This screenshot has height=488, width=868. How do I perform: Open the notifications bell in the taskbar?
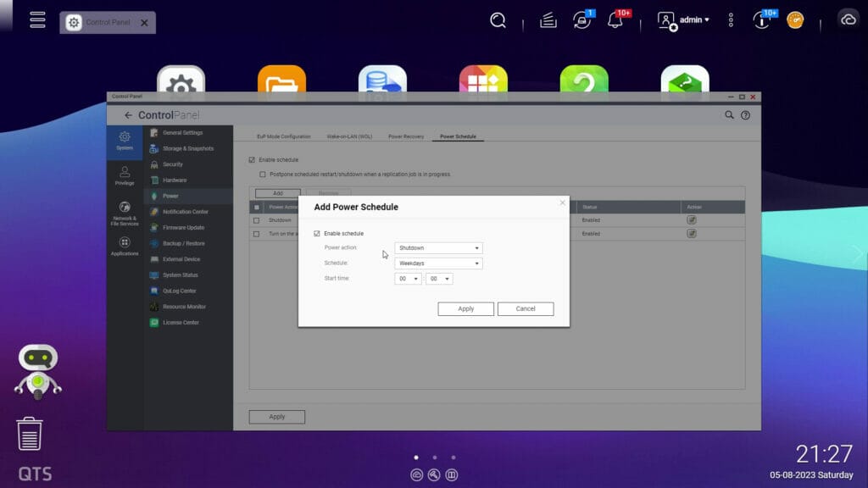tap(615, 19)
